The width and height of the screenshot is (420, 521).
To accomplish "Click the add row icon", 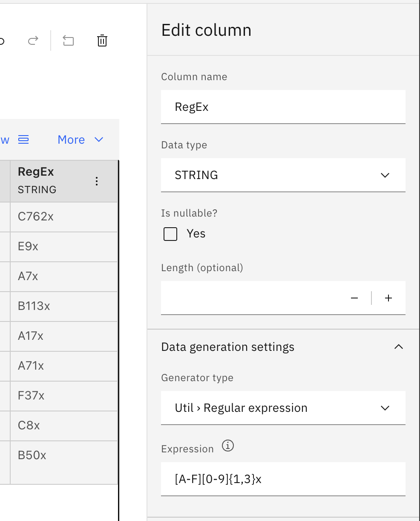I will tap(23, 139).
